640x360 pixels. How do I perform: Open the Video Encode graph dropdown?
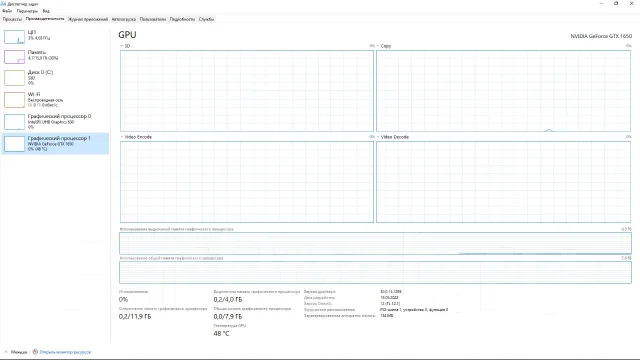coord(136,137)
